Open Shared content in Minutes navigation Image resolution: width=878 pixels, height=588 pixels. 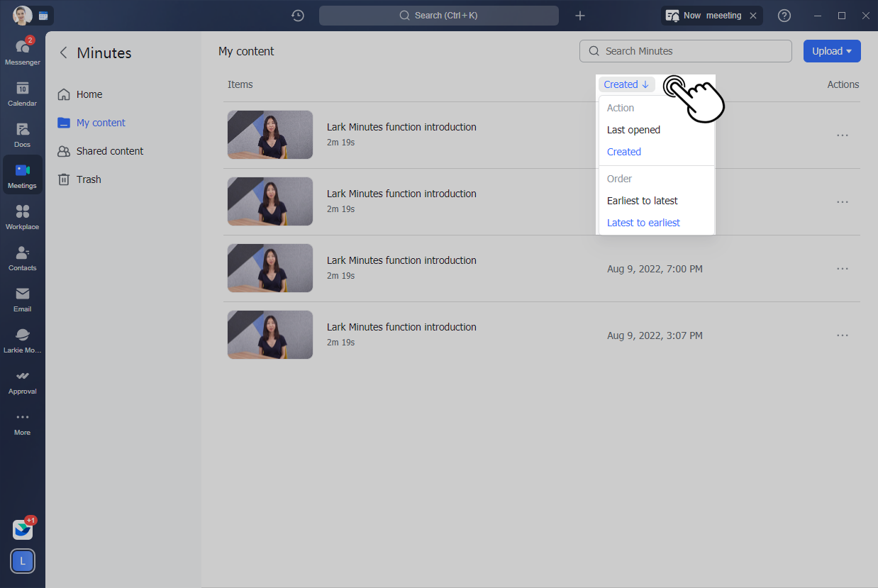(x=109, y=151)
